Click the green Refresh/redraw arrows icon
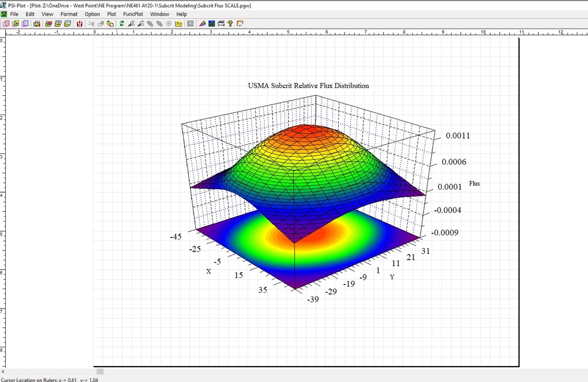Image resolution: width=588 pixels, height=382 pixels. click(122, 24)
